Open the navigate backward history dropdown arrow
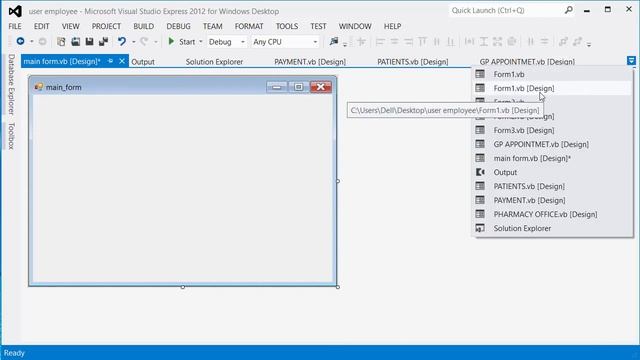This screenshot has height=360, width=640. point(31,42)
